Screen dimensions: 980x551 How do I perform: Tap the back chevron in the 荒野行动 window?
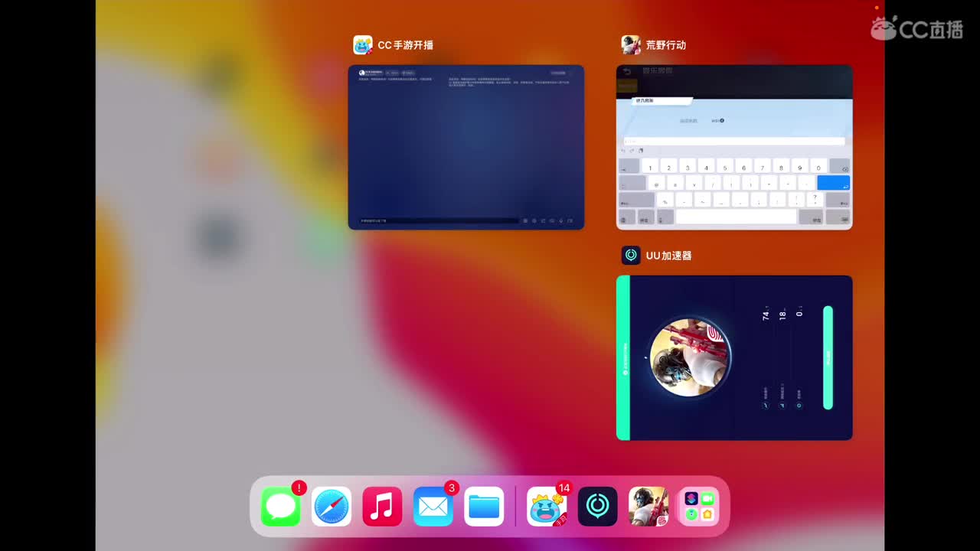point(627,71)
